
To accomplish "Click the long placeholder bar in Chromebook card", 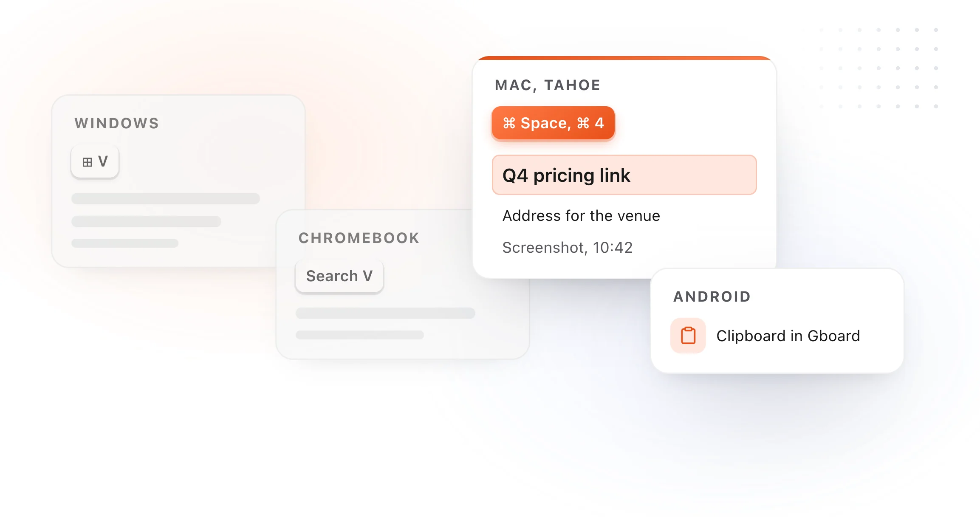I will tap(385, 314).
